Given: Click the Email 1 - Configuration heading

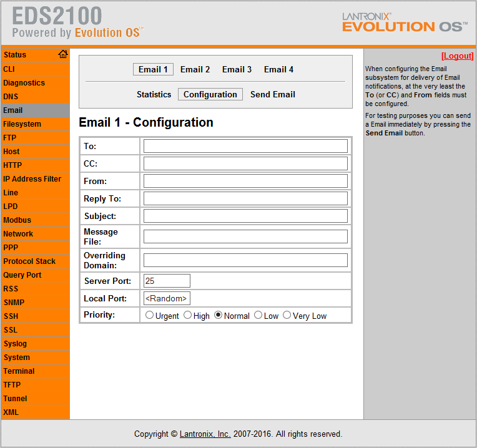Looking at the screenshot, I should pos(146,122).
